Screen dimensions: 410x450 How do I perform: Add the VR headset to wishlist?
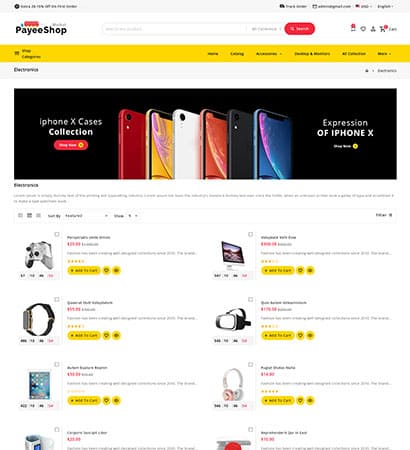[300, 335]
